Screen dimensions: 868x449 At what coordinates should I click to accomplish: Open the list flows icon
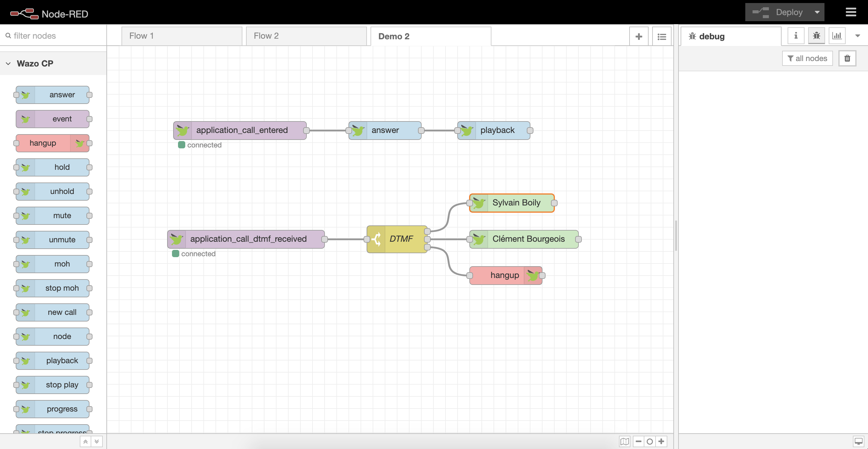(662, 36)
